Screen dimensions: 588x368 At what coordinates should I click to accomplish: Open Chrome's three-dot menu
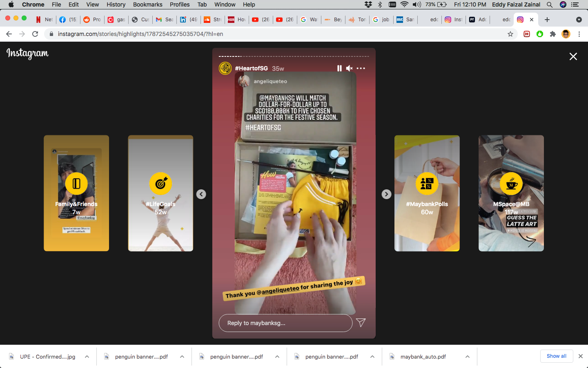click(x=579, y=34)
